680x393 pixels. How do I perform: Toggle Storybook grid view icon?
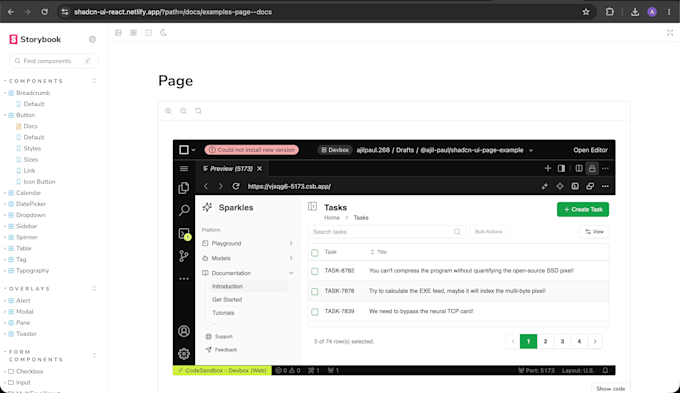[x=134, y=33]
